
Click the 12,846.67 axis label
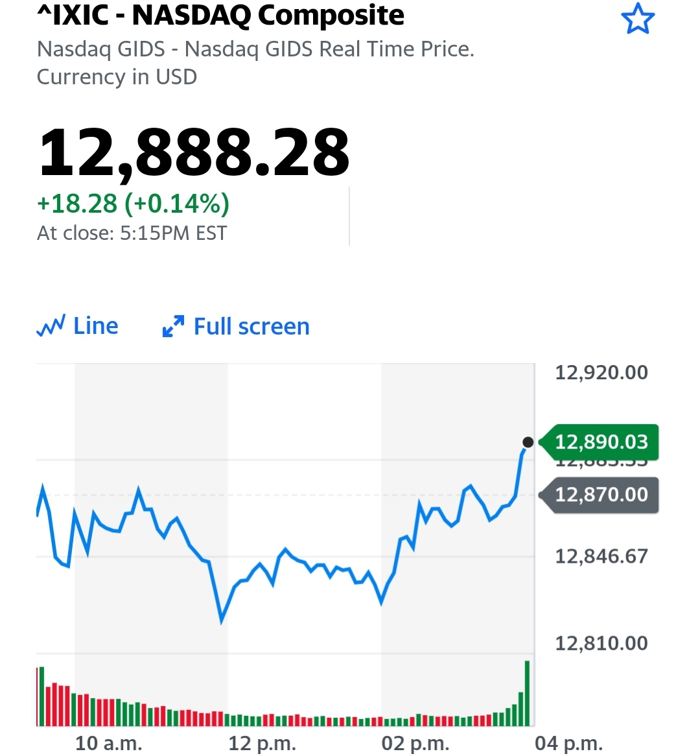click(601, 556)
